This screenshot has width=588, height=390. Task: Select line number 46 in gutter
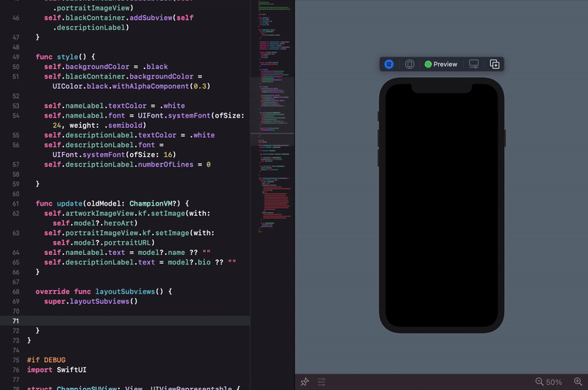click(x=15, y=18)
